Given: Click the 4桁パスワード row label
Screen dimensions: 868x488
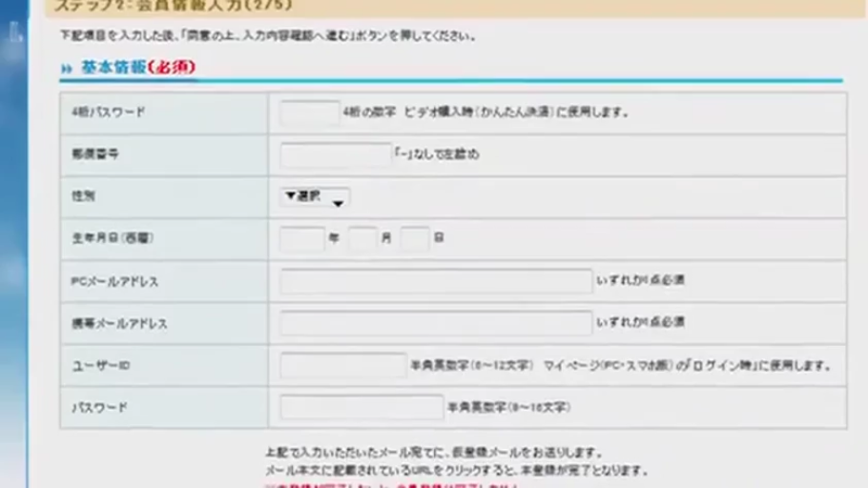Looking at the screenshot, I should point(109,112).
